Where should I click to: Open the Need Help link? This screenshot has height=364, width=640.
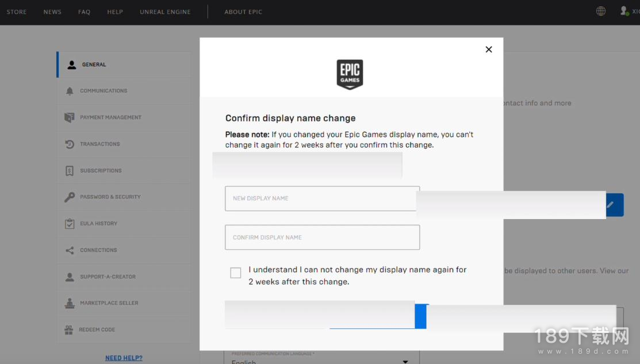point(124,358)
